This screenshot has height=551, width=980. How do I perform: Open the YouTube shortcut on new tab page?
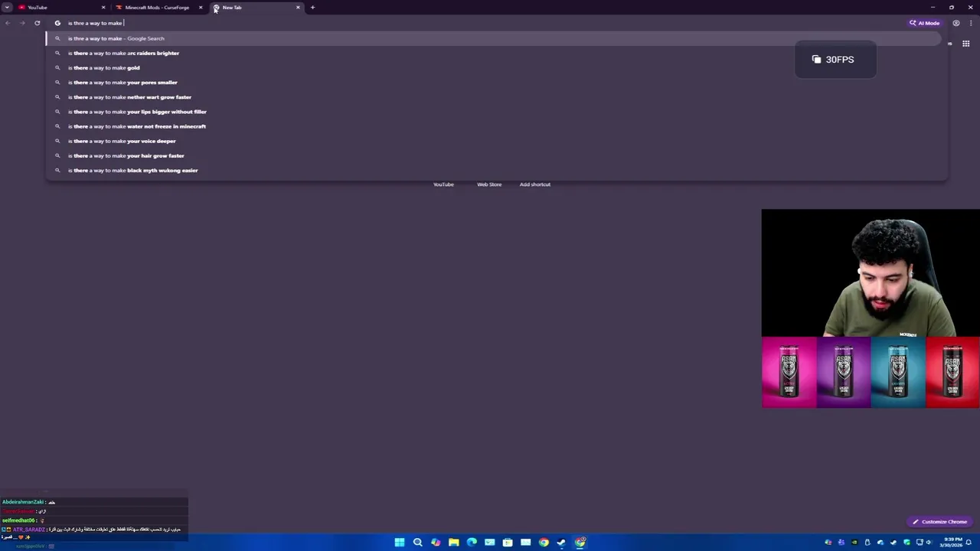click(443, 184)
